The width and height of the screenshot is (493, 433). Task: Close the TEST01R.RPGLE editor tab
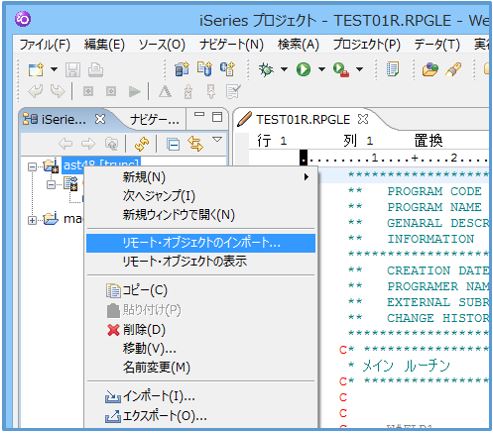pyautogui.click(x=363, y=119)
